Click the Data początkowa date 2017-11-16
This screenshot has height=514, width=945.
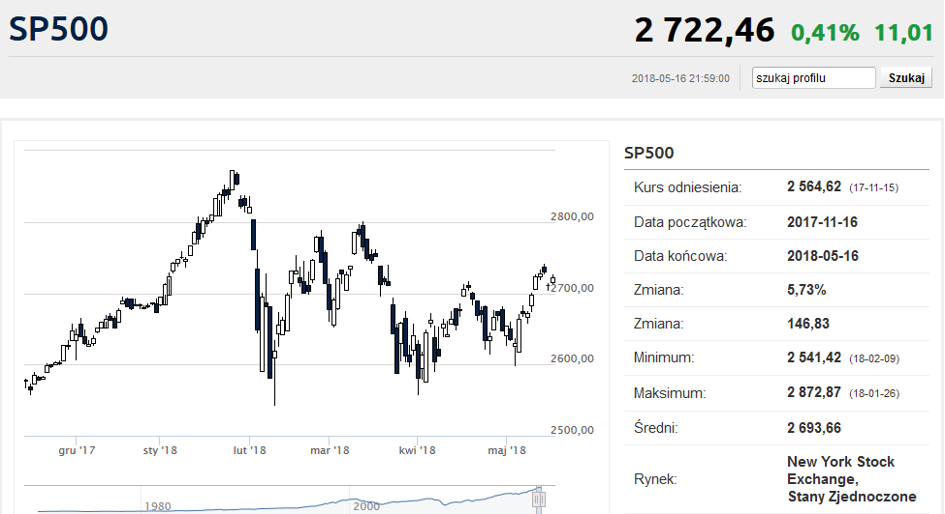(823, 222)
